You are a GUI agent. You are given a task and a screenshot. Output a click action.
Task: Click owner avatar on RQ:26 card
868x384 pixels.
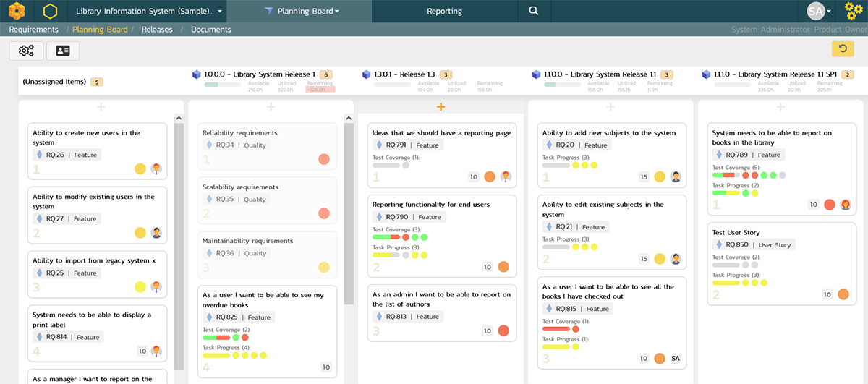pos(156,169)
